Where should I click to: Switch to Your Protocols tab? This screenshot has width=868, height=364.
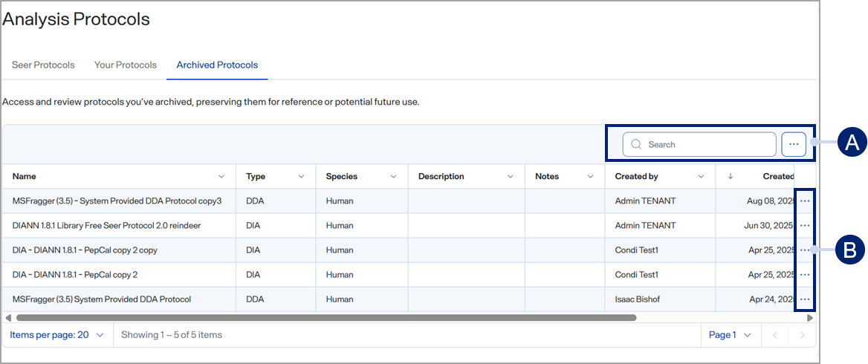click(126, 65)
